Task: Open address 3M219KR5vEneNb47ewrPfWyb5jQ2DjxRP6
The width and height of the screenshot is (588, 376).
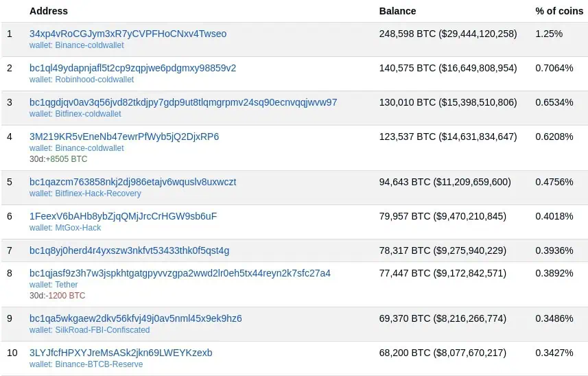Action: tap(124, 137)
